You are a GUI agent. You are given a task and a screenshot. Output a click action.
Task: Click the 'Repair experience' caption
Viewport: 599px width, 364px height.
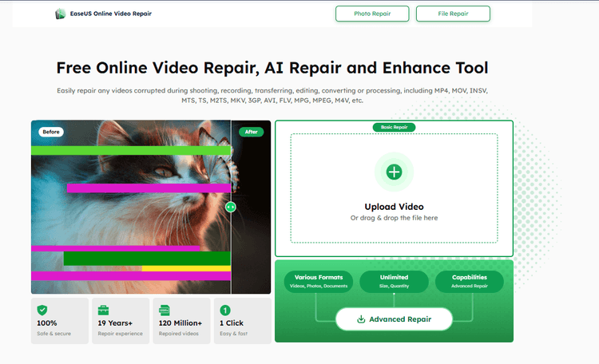pos(120,334)
